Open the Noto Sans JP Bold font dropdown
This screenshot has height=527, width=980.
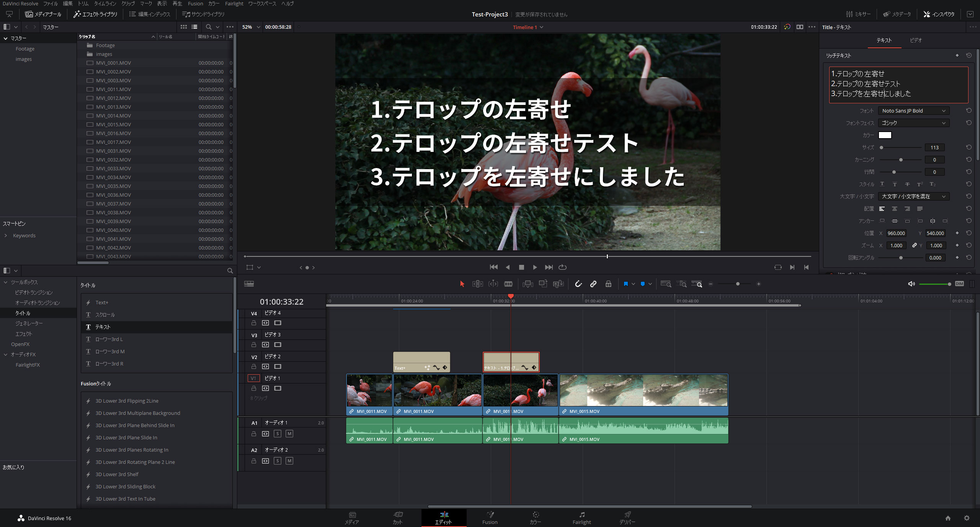pos(913,111)
